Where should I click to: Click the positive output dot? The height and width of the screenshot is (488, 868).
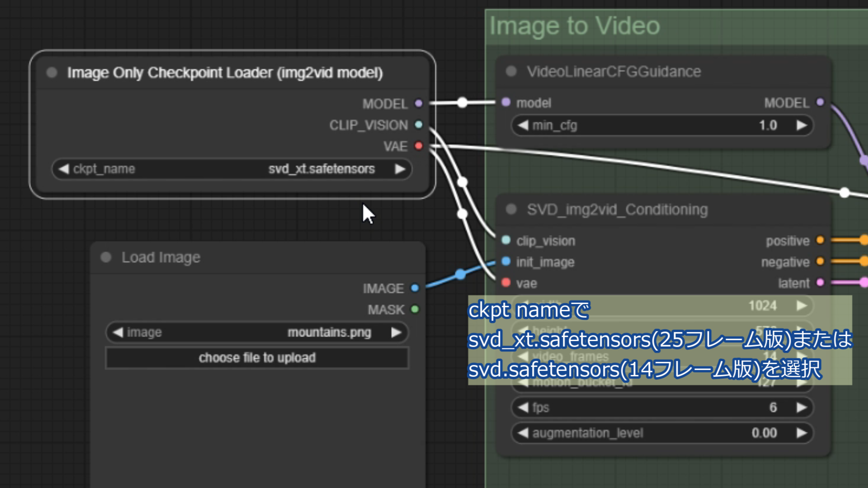821,240
